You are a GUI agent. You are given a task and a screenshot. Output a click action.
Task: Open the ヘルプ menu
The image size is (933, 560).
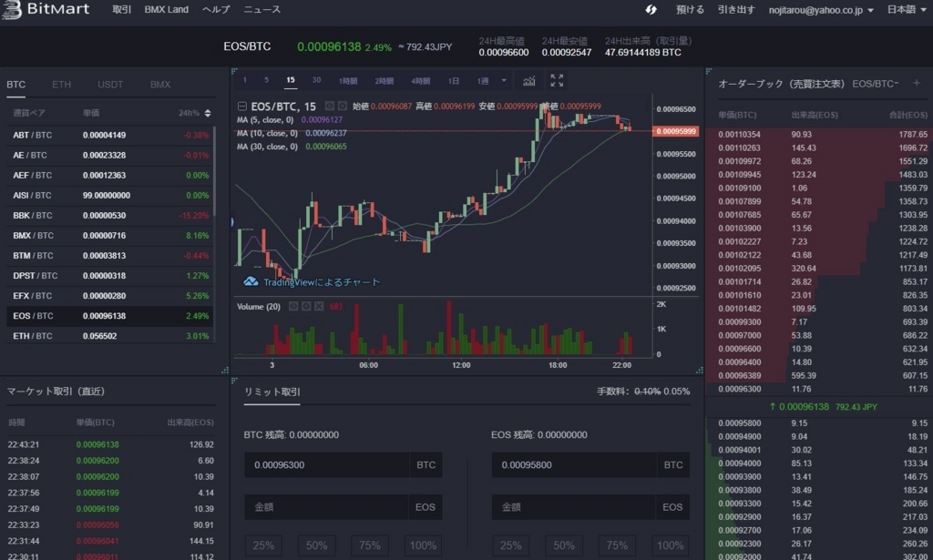click(x=216, y=9)
